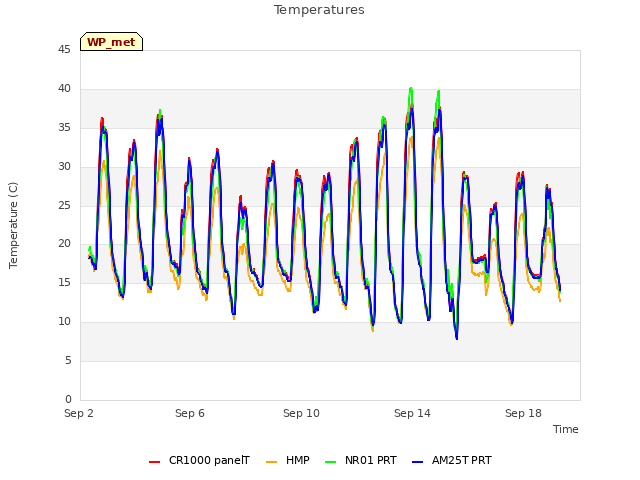Image resolution: width=640 pixels, height=480 pixels.
Task: Toggle HMP legend entry
Action: 288,460
